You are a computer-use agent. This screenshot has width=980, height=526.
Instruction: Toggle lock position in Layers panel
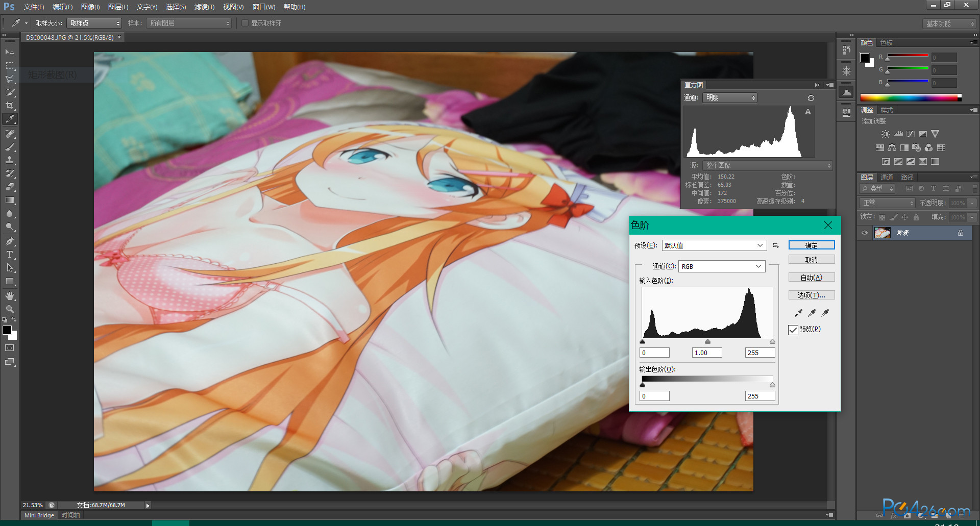905,217
